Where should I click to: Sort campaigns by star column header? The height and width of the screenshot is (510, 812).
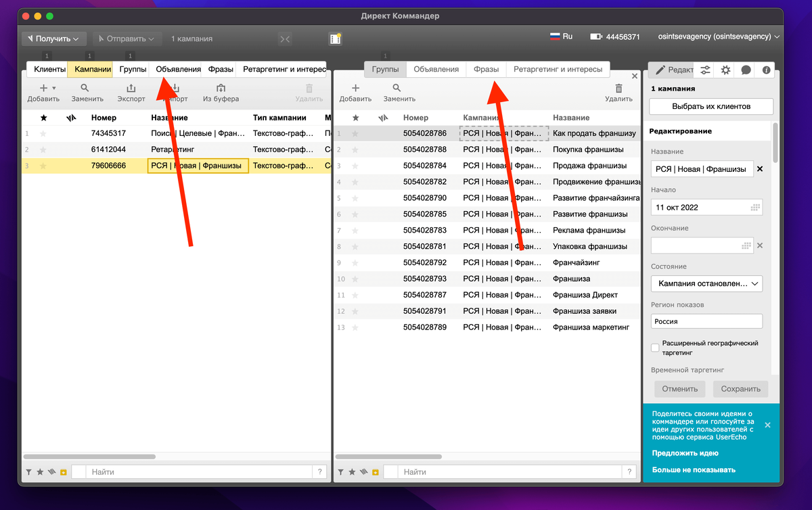point(44,118)
